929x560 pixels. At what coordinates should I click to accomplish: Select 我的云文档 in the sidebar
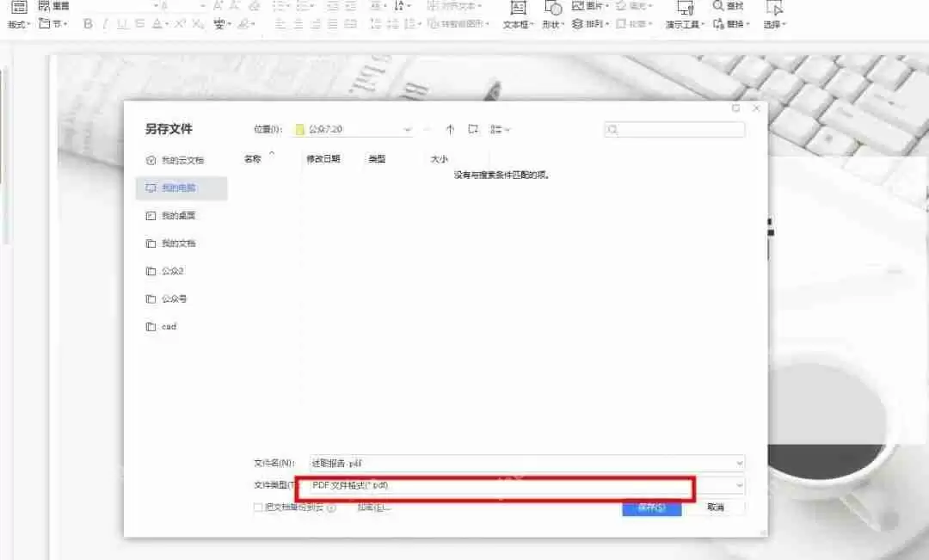(x=175, y=159)
